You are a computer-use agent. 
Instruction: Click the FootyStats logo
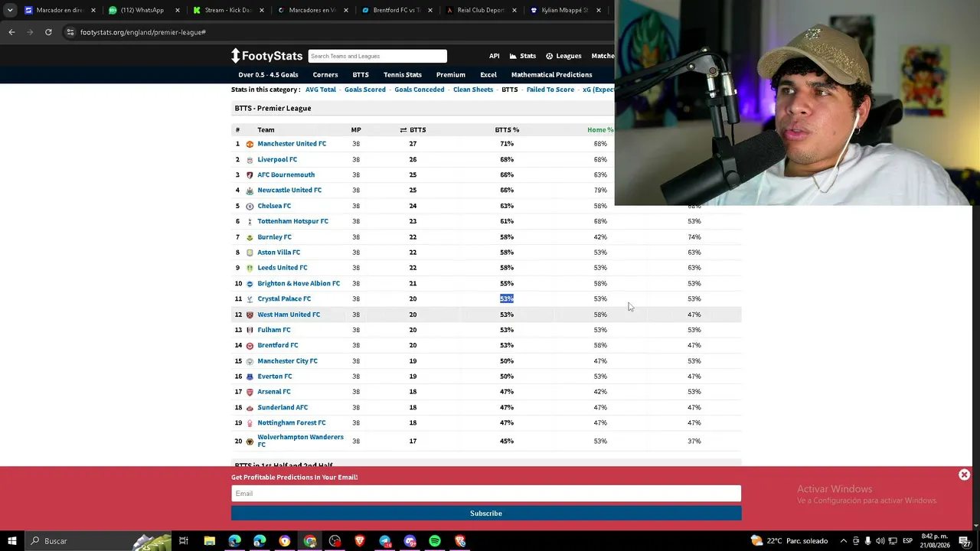[x=267, y=56]
